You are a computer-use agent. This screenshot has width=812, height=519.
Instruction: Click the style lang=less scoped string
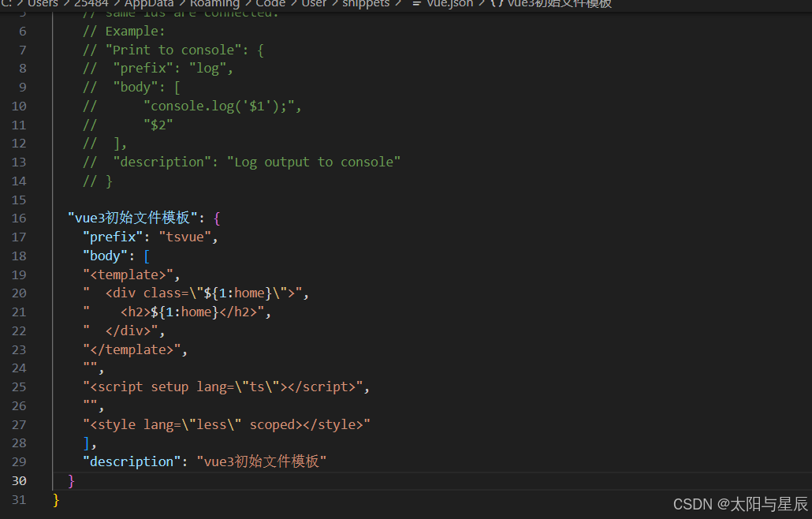[226, 424]
